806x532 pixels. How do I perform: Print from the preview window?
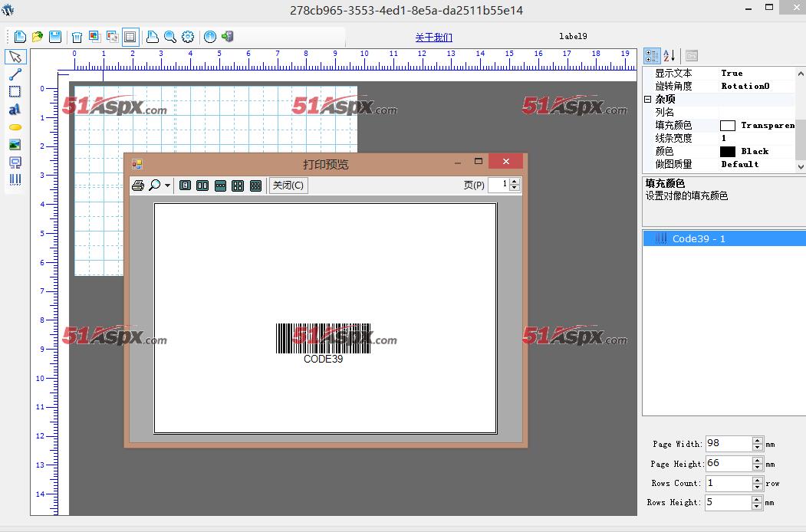138,186
